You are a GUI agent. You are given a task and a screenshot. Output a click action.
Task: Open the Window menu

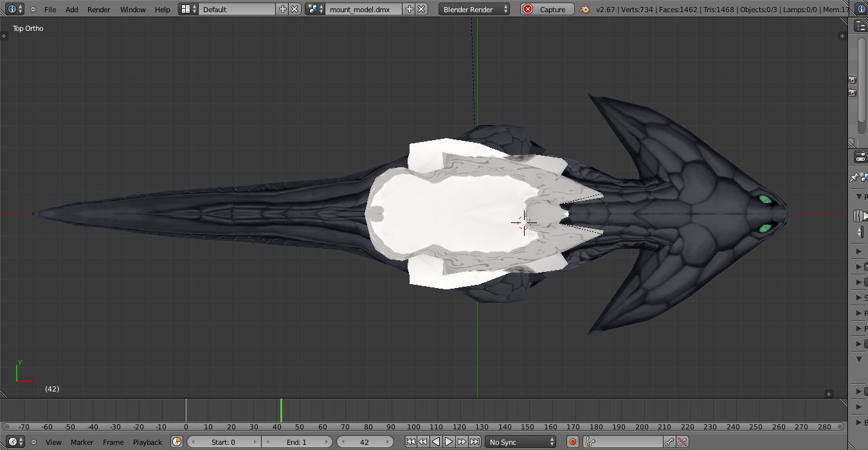[x=133, y=9]
